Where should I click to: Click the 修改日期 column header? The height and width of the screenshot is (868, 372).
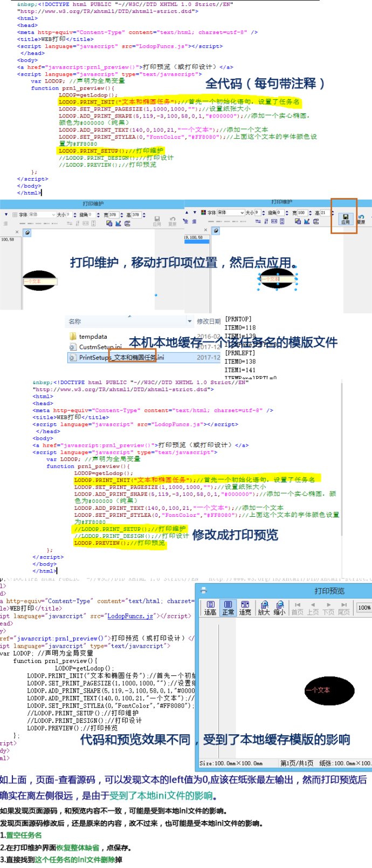pos(208,322)
